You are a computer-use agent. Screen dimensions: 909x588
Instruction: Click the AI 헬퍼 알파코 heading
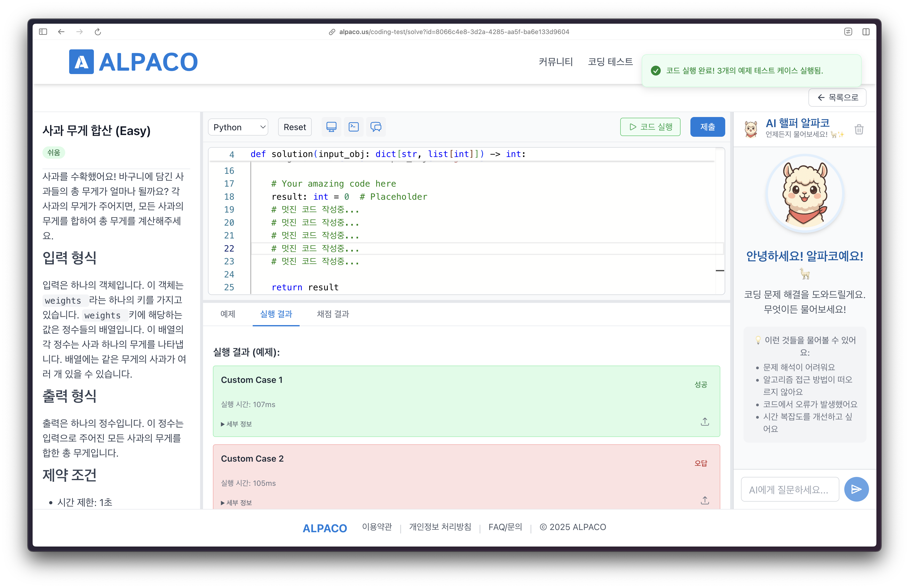(798, 123)
